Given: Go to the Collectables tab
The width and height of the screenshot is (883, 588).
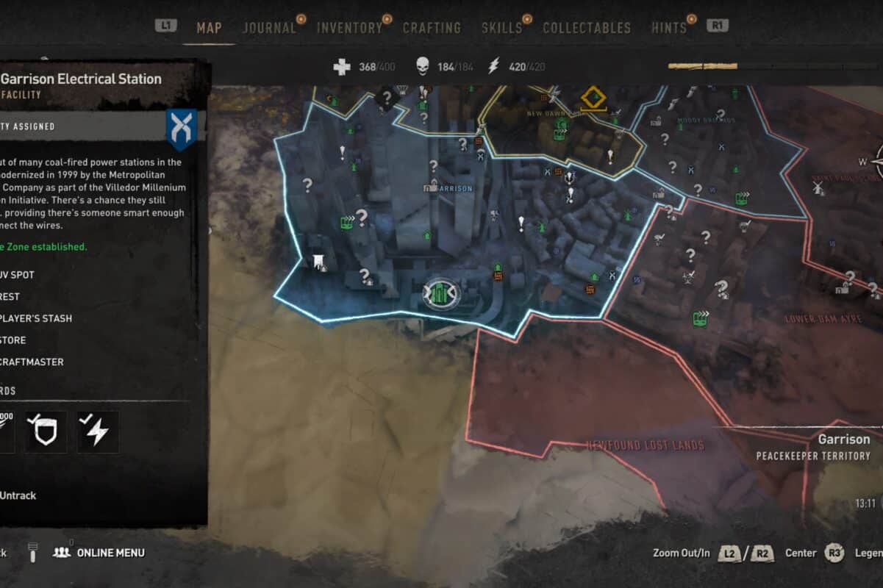Looking at the screenshot, I should click(x=587, y=28).
